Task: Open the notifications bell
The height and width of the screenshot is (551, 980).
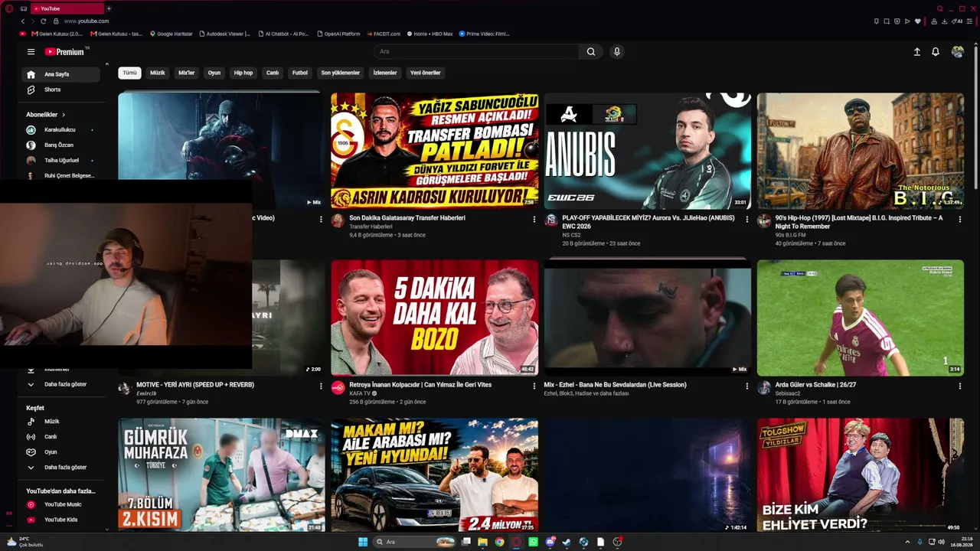Action: 936,52
